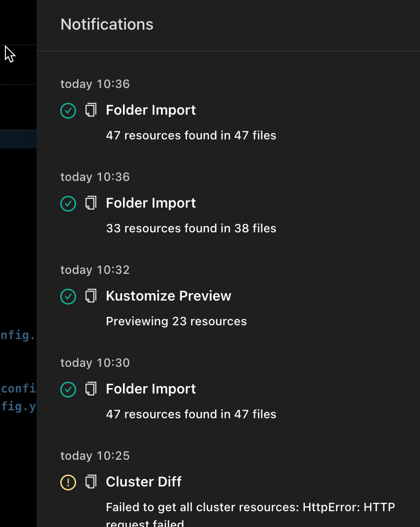Screen dimensions: 420x527
Task: Click success icon for 33 resources import
Action: click(68, 204)
